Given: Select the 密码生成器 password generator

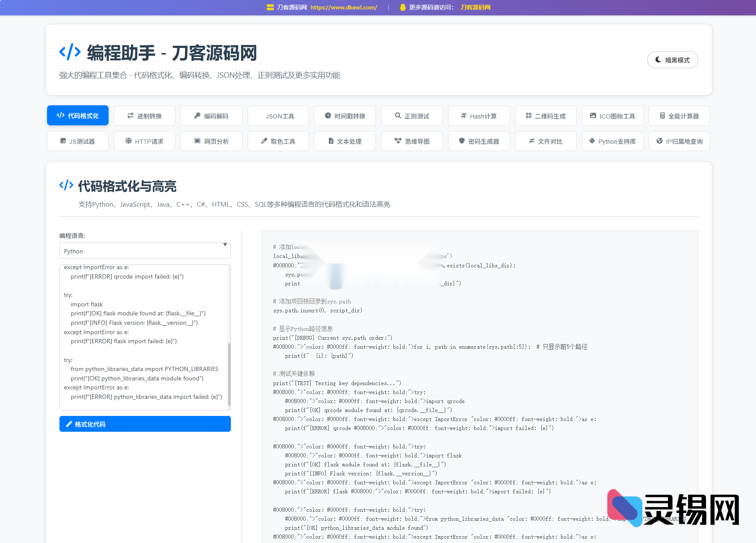Looking at the screenshot, I should [x=478, y=141].
